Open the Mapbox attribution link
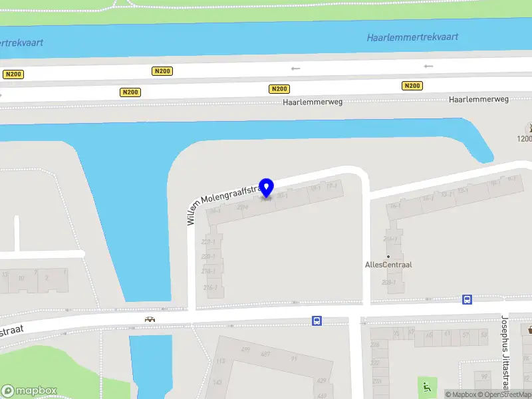The height and width of the screenshot is (399, 532). click(x=461, y=394)
